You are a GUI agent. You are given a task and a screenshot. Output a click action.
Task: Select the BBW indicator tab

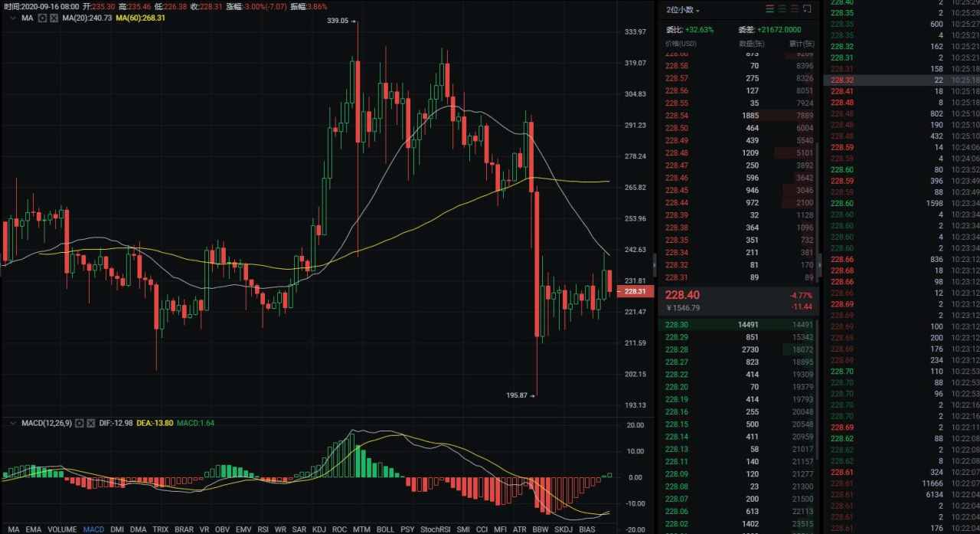[x=541, y=529]
